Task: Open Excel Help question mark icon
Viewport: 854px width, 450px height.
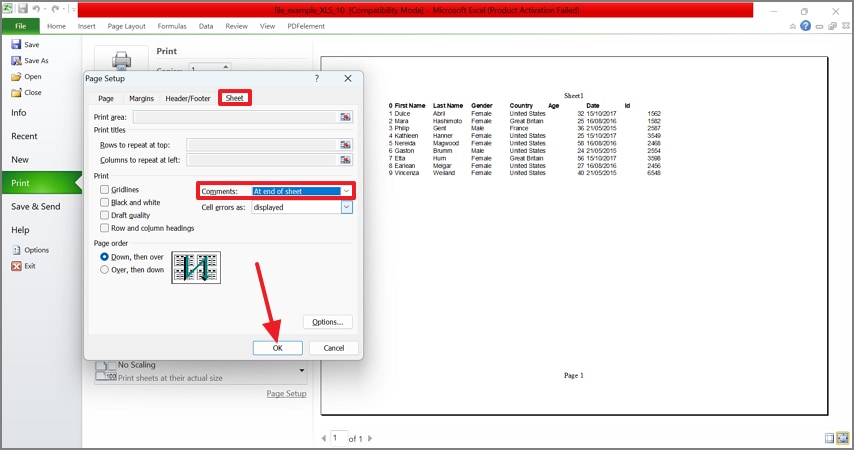Action: click(806, 26)
